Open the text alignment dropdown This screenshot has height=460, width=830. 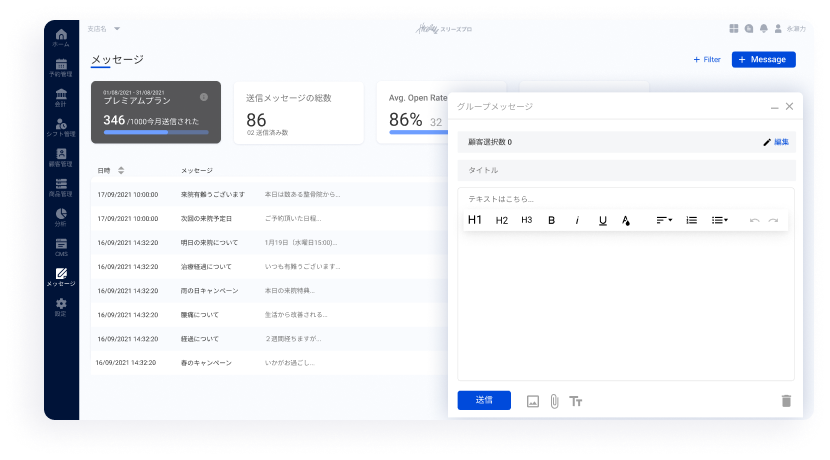coord(664,220)
